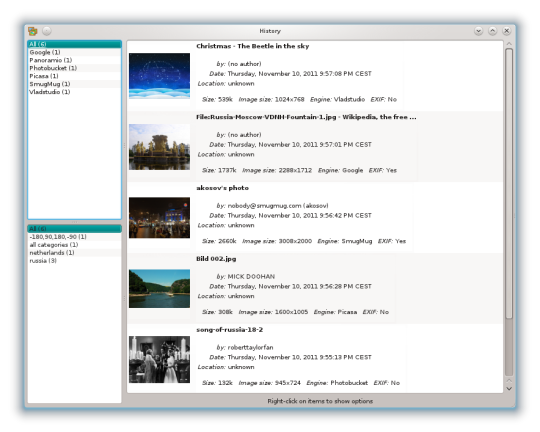Select the netherlands (1) tag
This screenshot has width=540, height=432.
click(74, 253)
